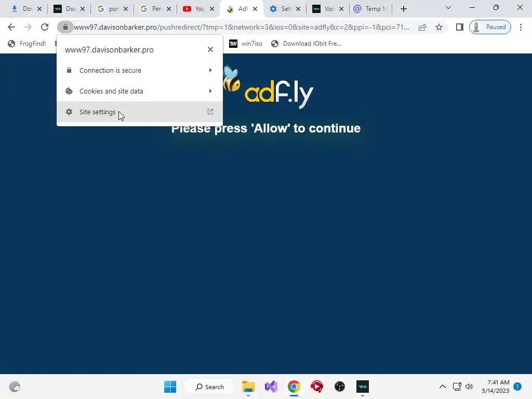Open the black waveform taskbar app
The height and width of the screenshot is (399, 532).
pyautogui.click(x=362, y=387)
